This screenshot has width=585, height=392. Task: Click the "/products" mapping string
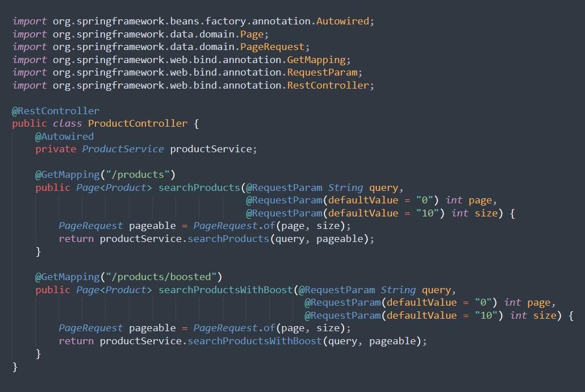point(137,174)
